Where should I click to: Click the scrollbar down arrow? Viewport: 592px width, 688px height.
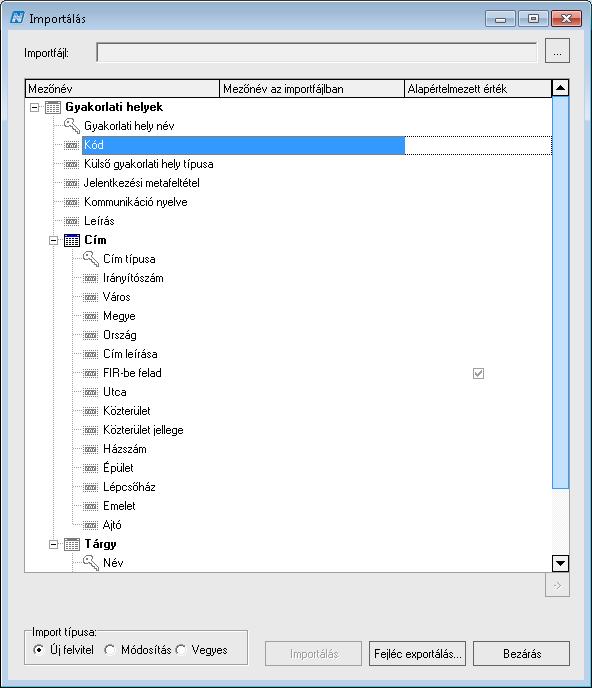[560, 563]
